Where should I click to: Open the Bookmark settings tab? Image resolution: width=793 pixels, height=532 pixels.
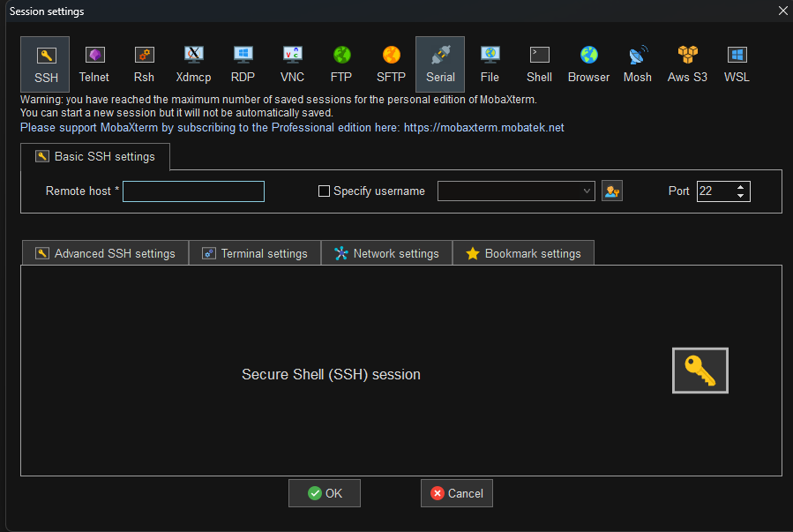(x=523, y=253)
